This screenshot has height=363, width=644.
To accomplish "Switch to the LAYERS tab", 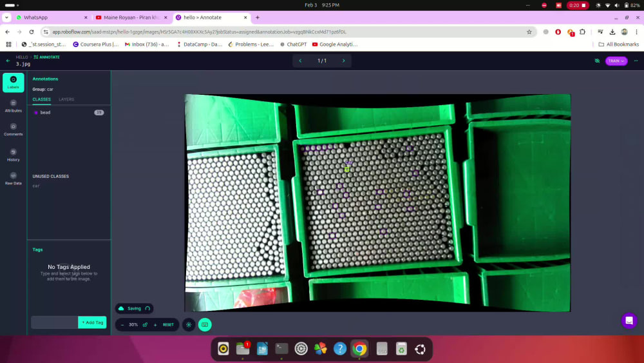I will (x=66, y=99).
